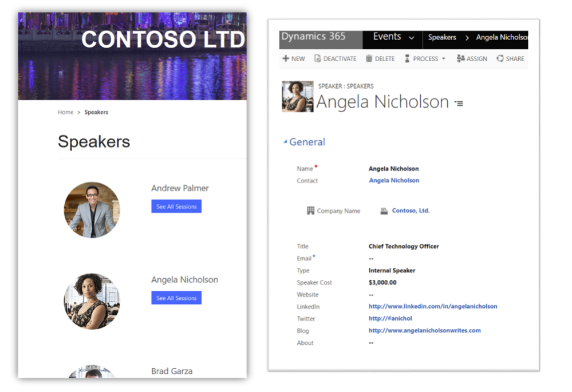Click Angela Nicholson's round portal photo

pos(92,302)
